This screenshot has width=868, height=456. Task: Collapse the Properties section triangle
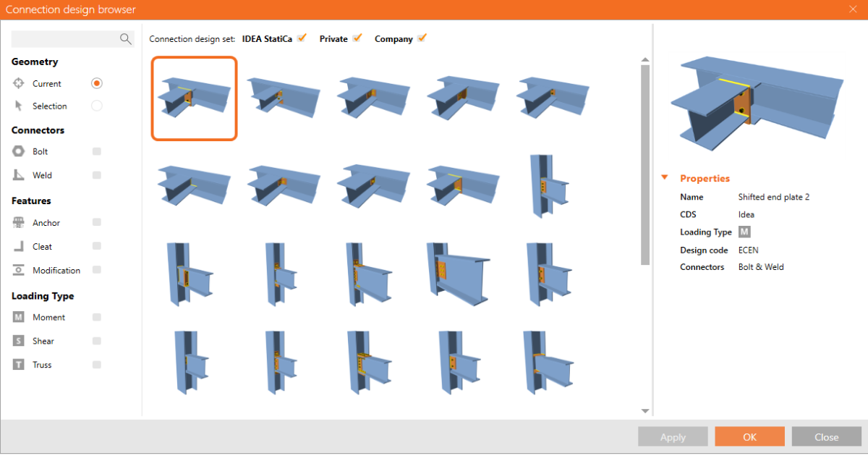pyautogui.click(x=664, y=178)
